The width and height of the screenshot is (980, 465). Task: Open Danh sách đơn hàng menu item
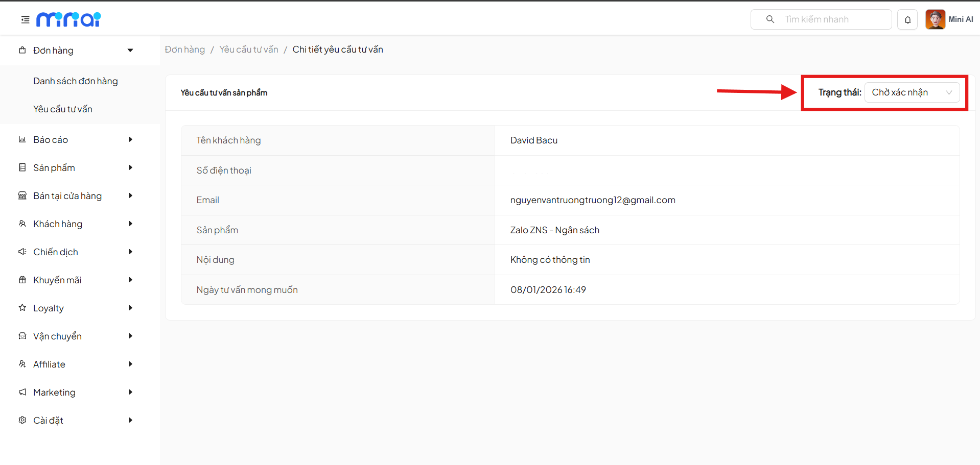pyautogui.click(x=76, y=81)
